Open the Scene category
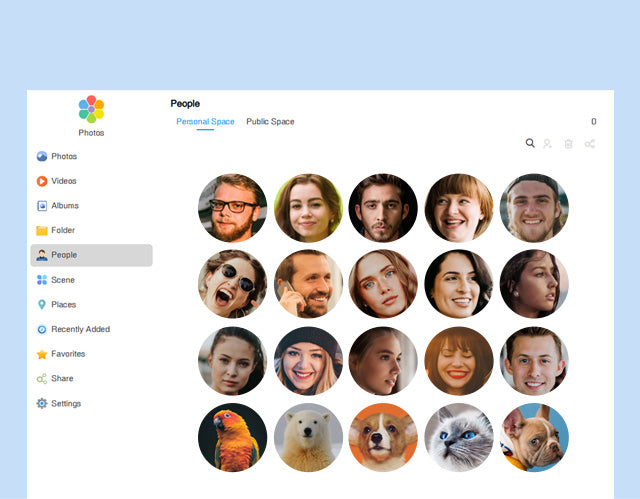This screenshot has width=640, height=499. (62, 280)
